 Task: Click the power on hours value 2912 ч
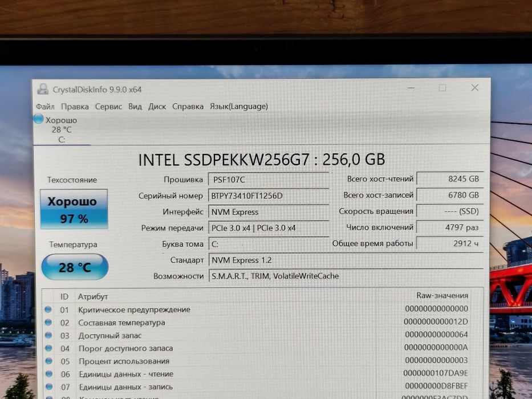coord(450,243)
